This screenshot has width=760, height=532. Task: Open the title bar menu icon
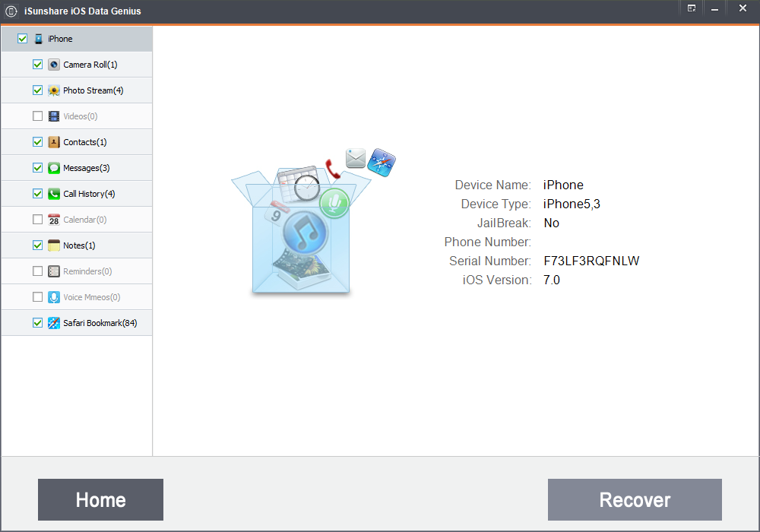[x=692, y=8]
